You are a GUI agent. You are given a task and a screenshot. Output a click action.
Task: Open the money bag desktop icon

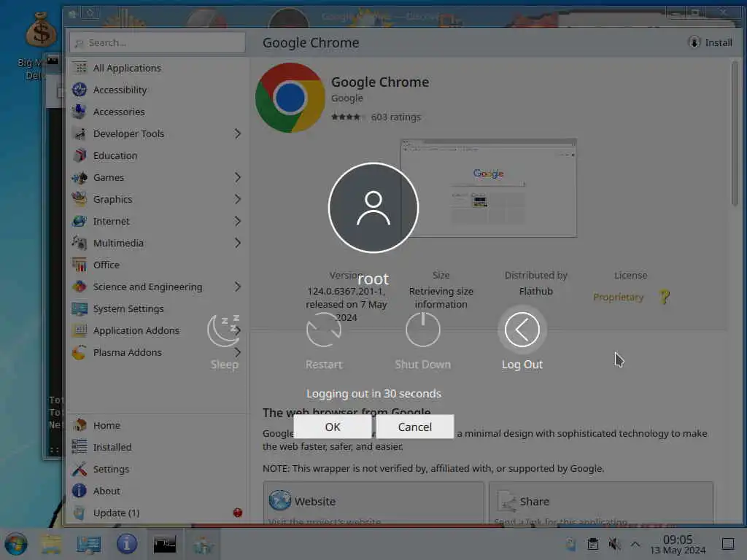pyautogui.click(x=41, y=29)
